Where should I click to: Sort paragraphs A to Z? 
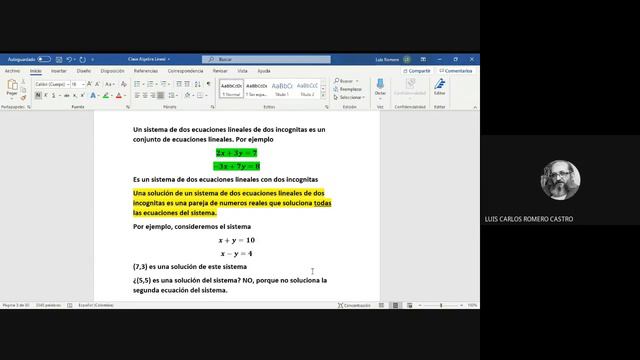198,84
